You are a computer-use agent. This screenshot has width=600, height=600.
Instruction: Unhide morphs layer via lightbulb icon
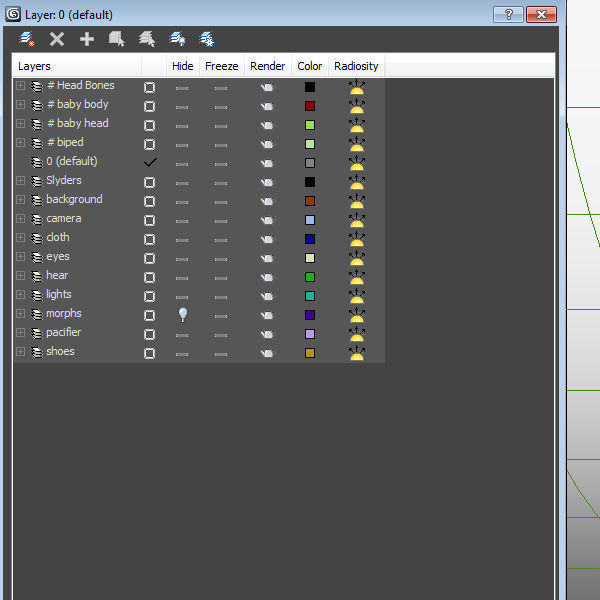coord(183,315)
